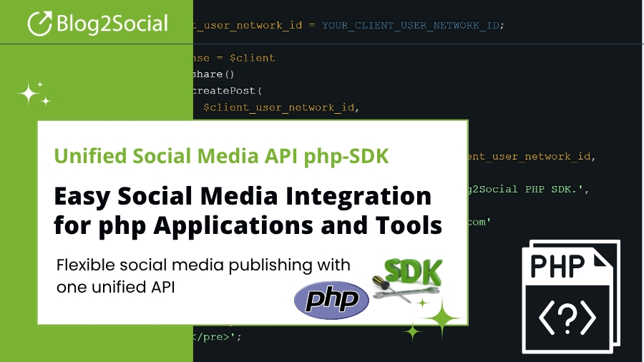Click the '$client' variable in the code
Screen dimensions: 644x362
coord(252,58)
